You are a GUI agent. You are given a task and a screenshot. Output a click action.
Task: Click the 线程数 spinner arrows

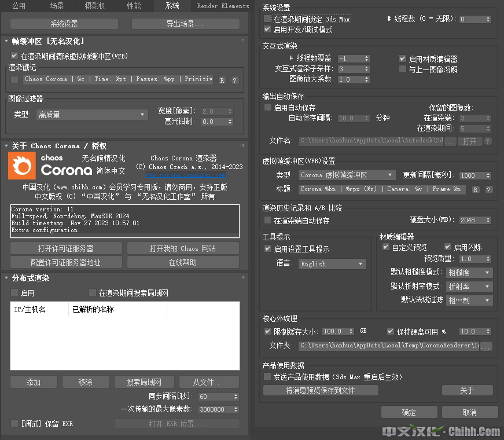[489, 19]
